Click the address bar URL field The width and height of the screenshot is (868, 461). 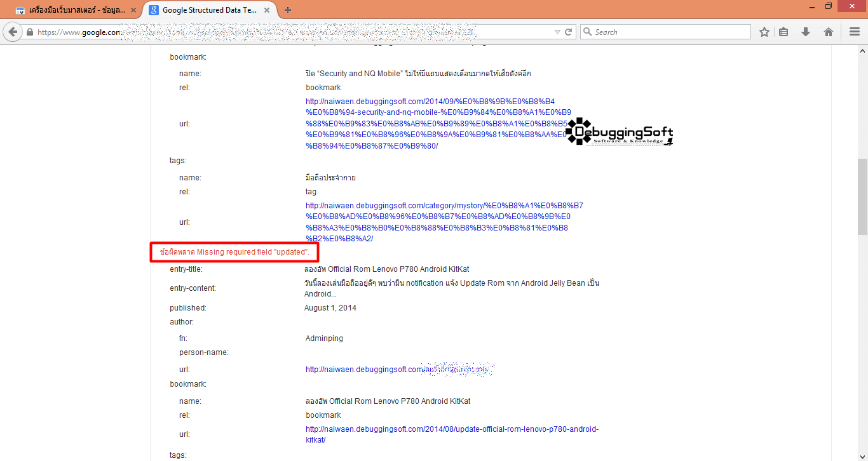click(299, 32)
